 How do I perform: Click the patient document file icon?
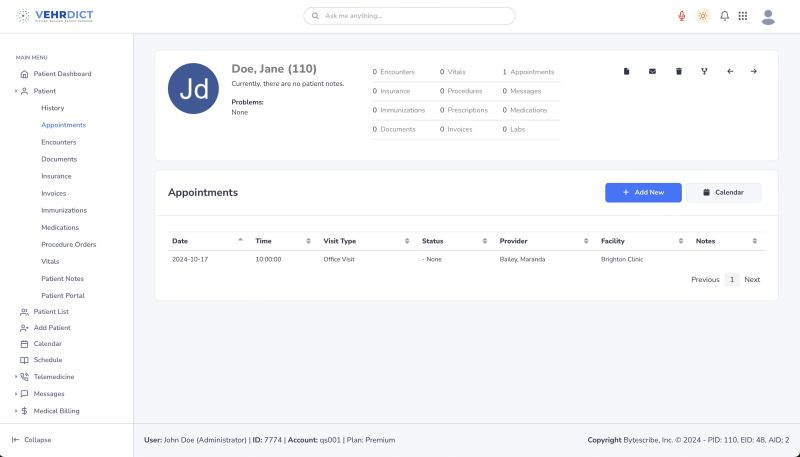627,71
